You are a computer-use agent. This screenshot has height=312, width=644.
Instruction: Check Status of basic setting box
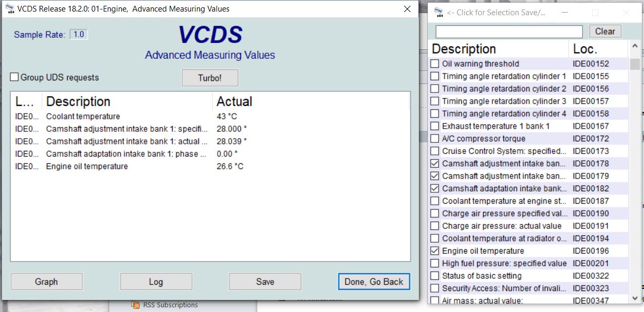(435, 276)
